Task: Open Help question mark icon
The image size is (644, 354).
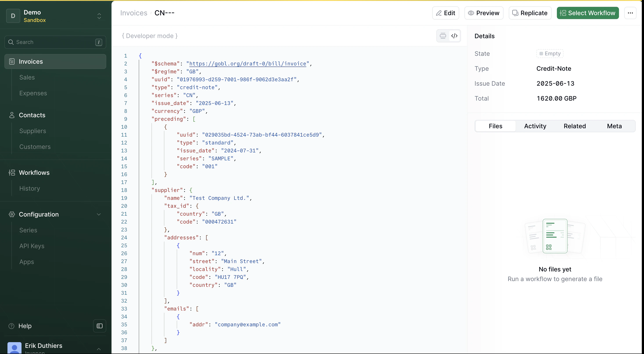Action: click(11, 326)
